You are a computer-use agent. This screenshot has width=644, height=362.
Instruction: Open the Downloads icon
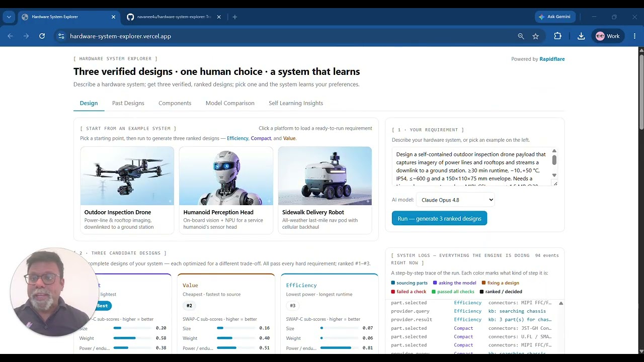point(581,36)
